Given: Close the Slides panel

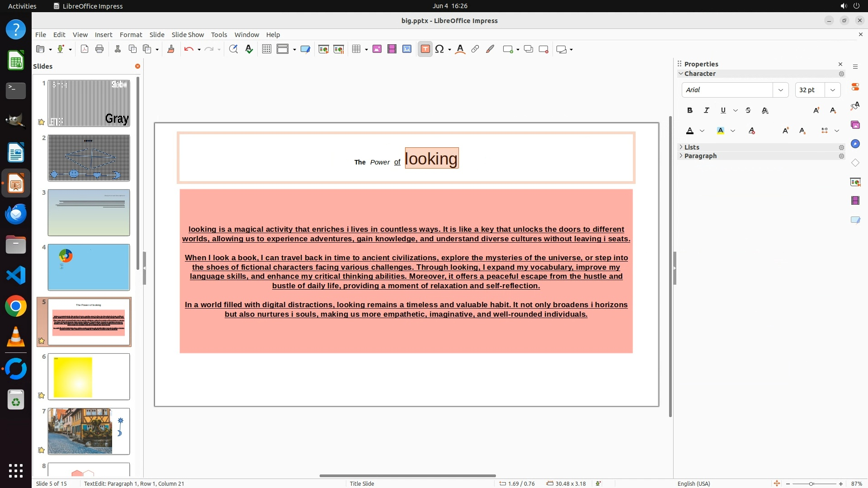Looking at the screenshot, I should (x=137, y=66).
